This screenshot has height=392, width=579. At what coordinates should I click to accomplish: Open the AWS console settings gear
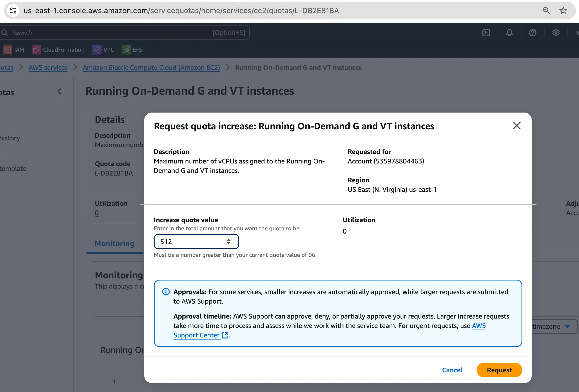tap(556, 33)
